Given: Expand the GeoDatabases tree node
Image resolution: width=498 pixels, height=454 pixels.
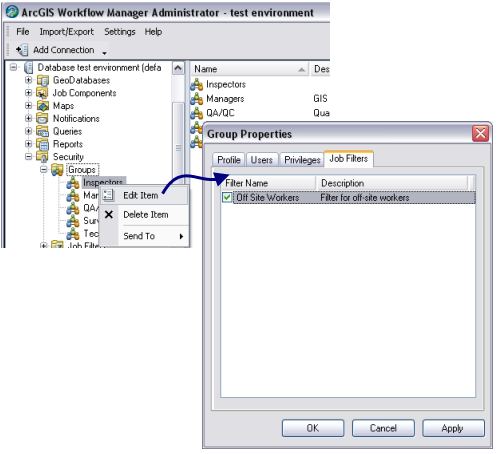Looking at the screenshot, I should (29, 80).
